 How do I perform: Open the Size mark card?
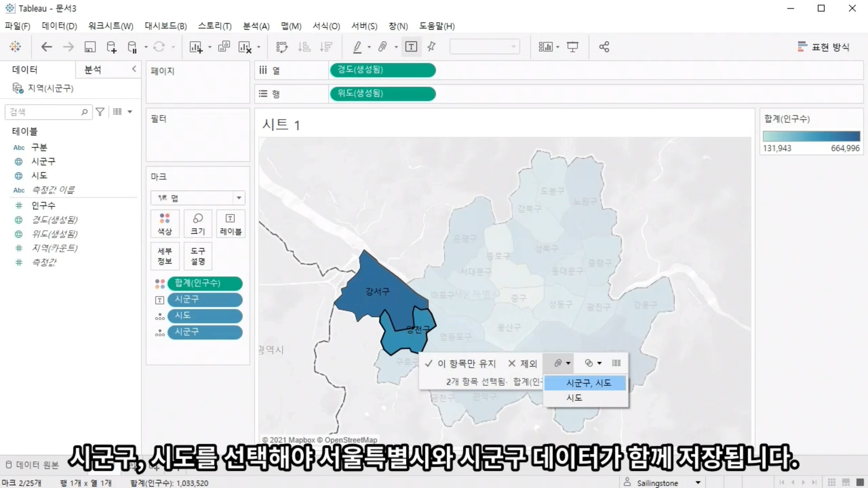pos(198,224)
